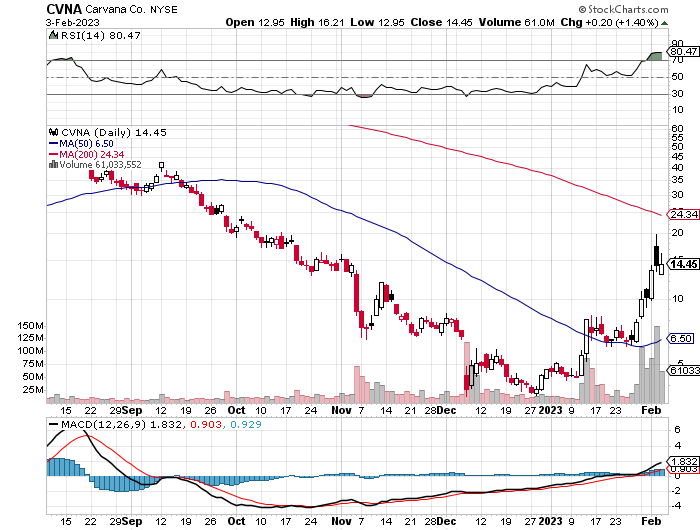This screenshot has height=530, width=700.
Task: Click the 150M volume axis label
Action: click(30, 326)
